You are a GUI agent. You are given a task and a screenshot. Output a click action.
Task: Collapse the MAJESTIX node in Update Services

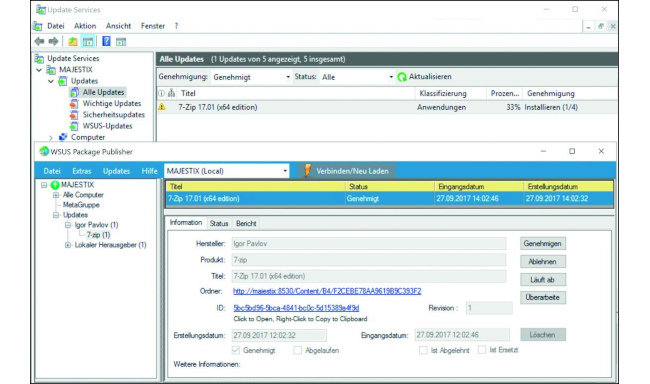coord(39,70)
